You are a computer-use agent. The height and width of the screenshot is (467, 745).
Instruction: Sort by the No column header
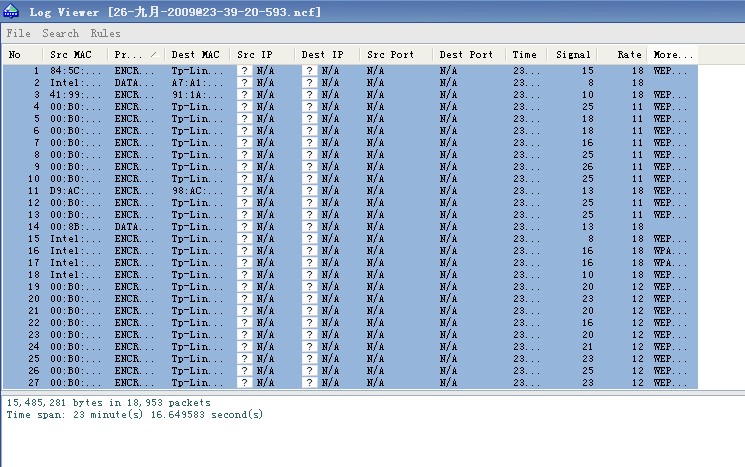pyautogui.click(x=23, y=55)
